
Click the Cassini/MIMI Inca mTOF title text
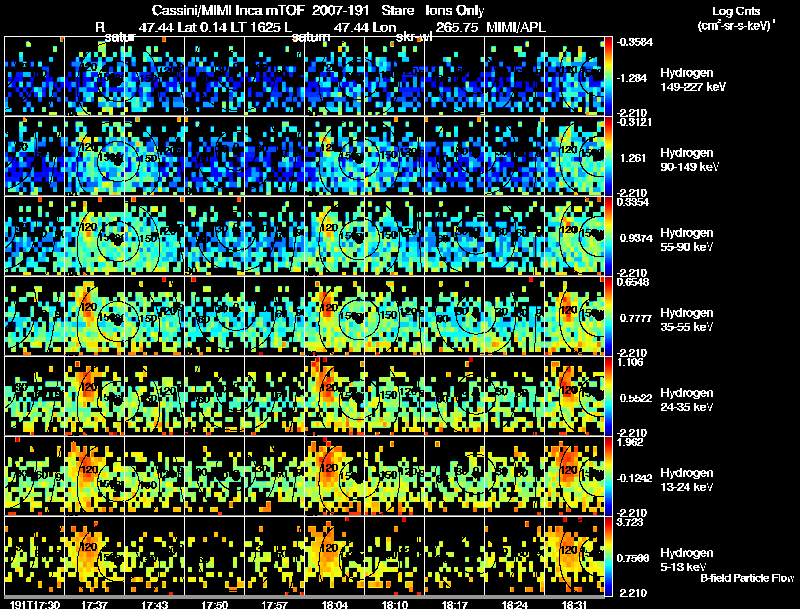(228, 10)
